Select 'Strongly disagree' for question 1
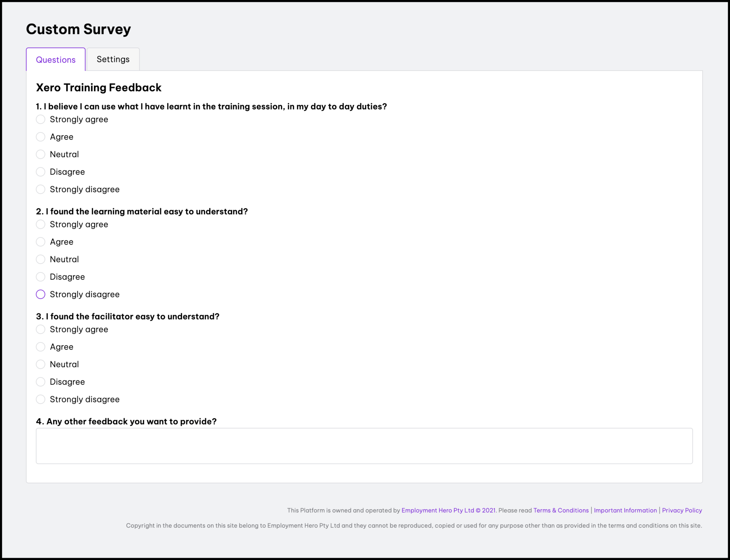The width and height of the screenshot is (730, 560). (x=40, y=189)
